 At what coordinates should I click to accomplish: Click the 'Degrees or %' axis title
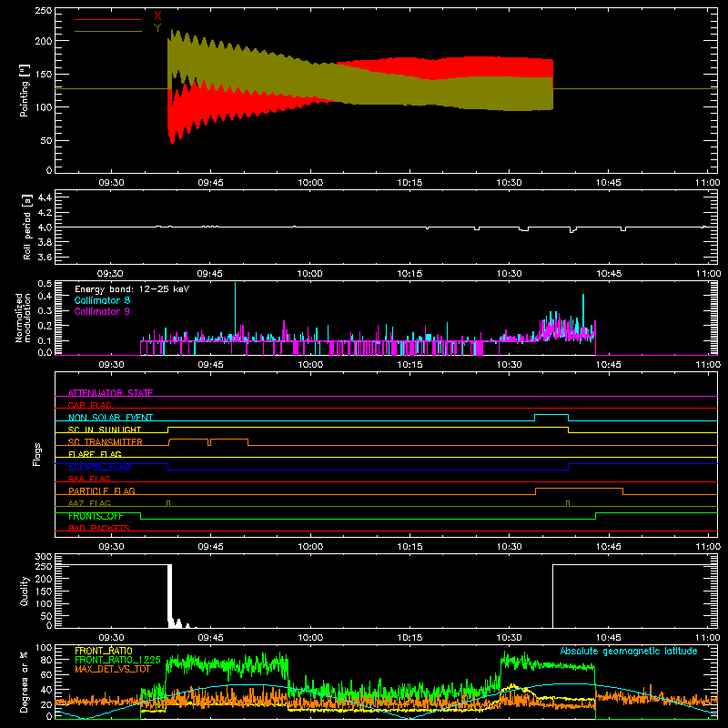24,682
